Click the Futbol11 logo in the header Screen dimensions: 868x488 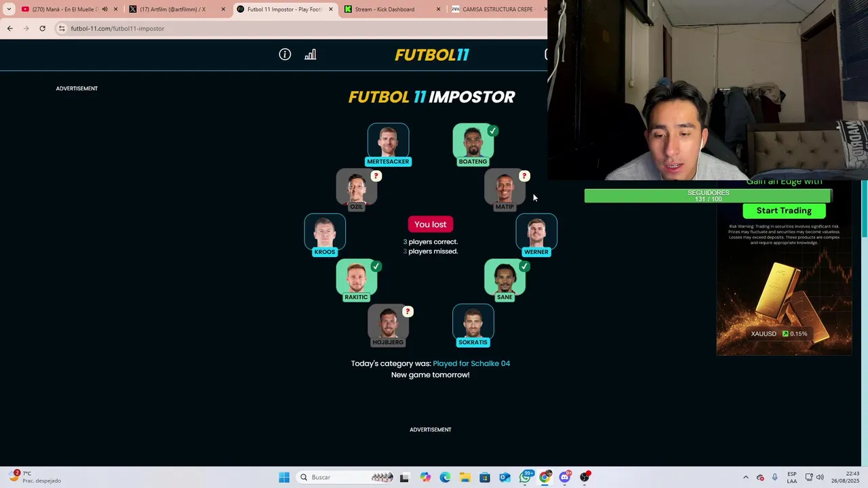432,55
